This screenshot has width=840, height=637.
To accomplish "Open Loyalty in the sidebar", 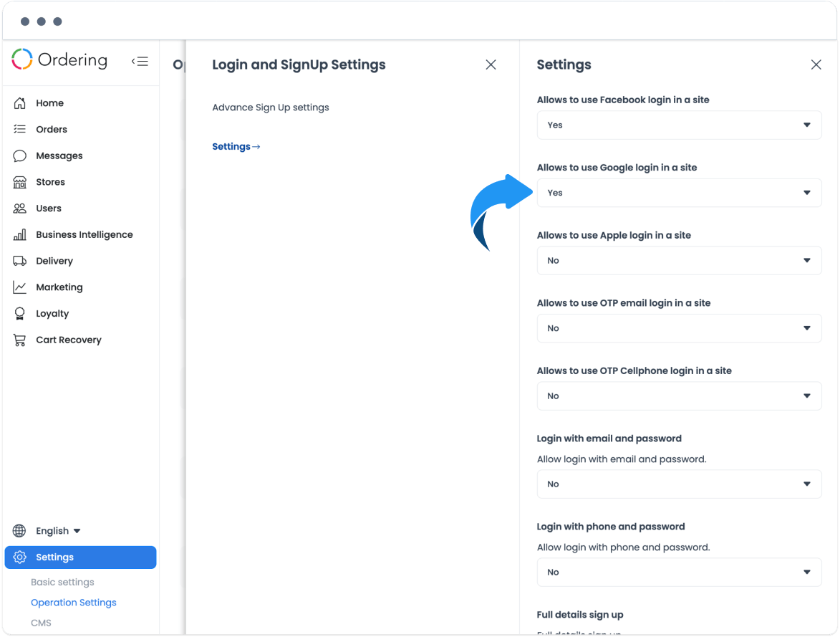I will (x=52, y=314).
